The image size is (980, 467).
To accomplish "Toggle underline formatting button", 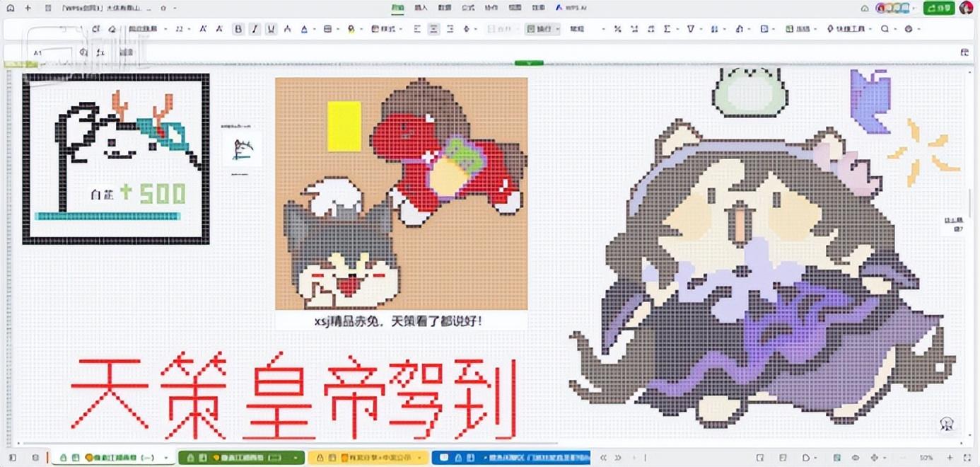I will [271, 29].
